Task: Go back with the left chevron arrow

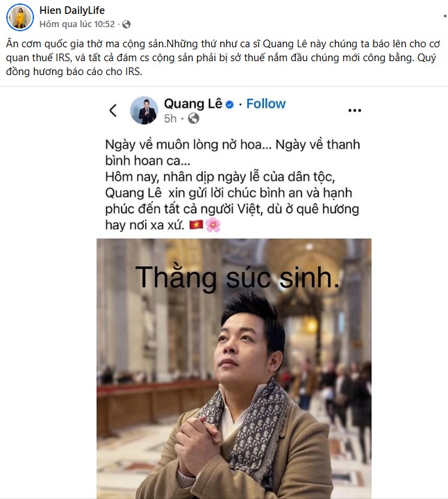Action: [x=113, y=111]
